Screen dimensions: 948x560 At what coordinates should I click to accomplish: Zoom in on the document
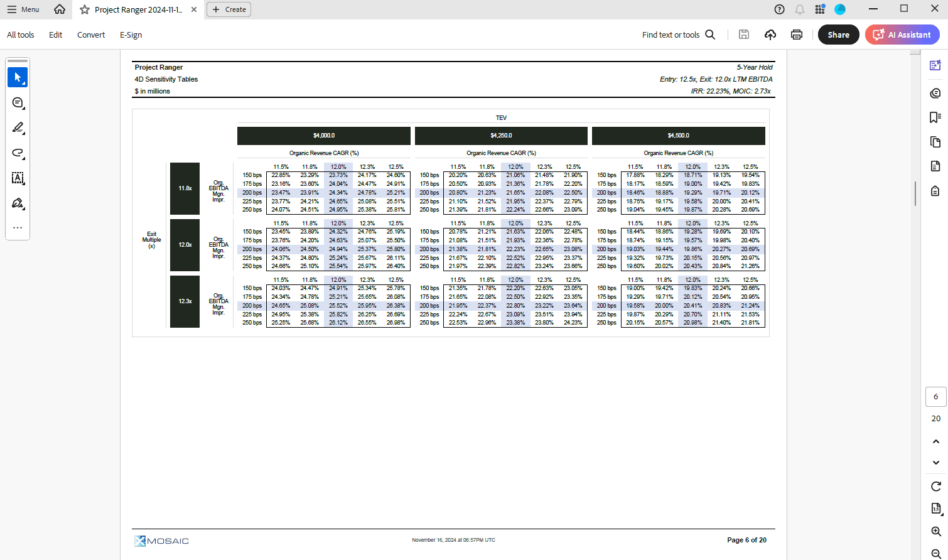935,531
